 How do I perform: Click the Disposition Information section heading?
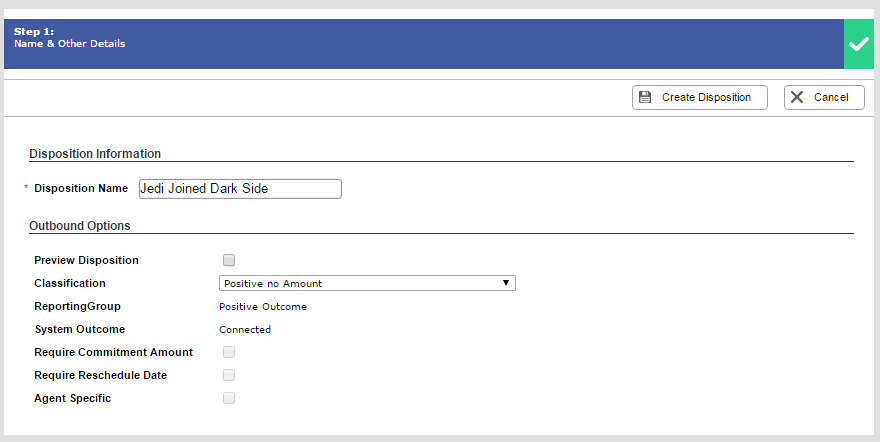coord(95,154)
